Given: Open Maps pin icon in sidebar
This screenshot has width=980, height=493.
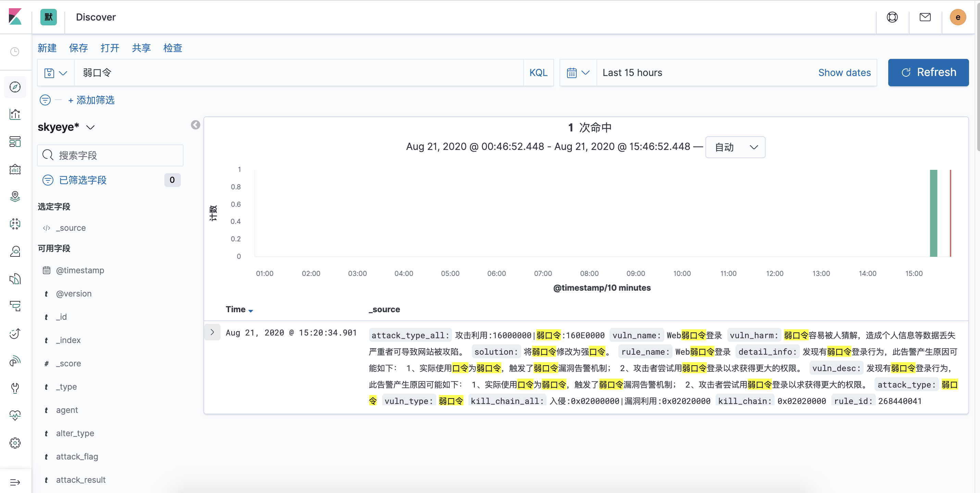Looking at the screenshot, I should 15,197.
